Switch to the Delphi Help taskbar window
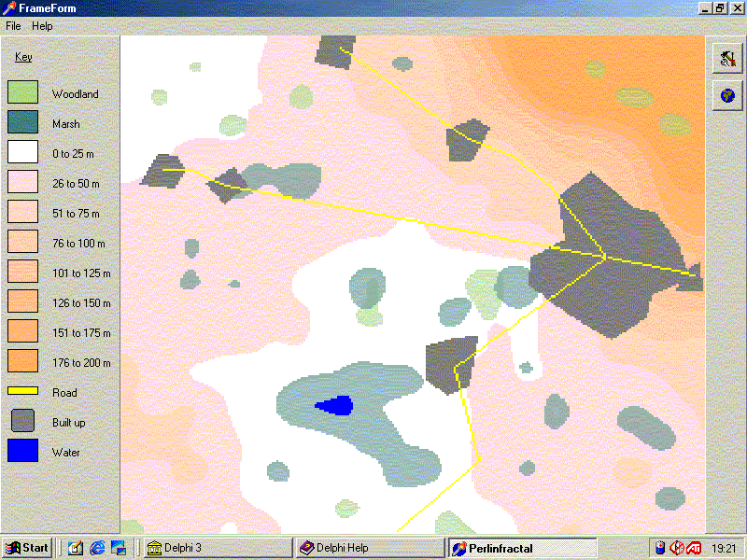Screen dimensions: 747x560 pyautogui.click(x=369, y=548)
